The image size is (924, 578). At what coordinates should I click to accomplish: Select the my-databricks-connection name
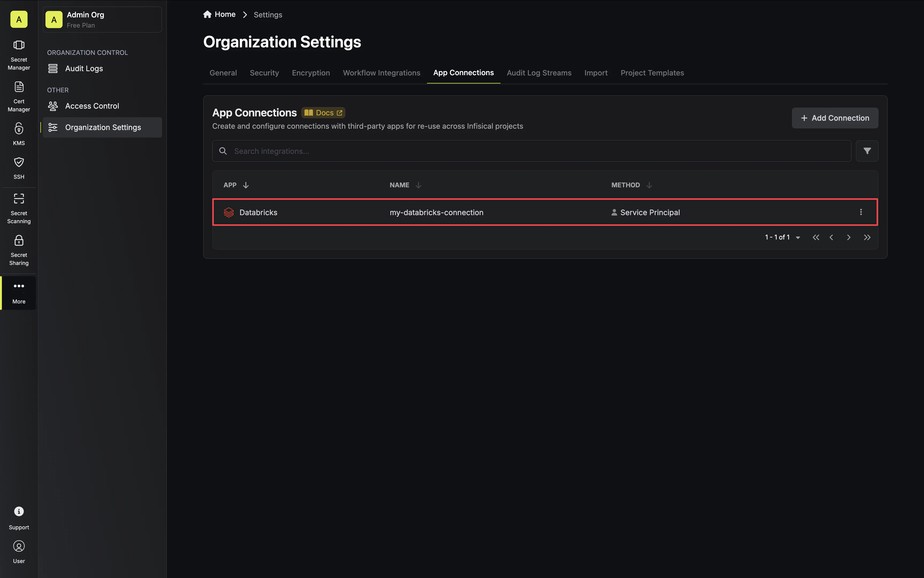click(x=436, y=212)
